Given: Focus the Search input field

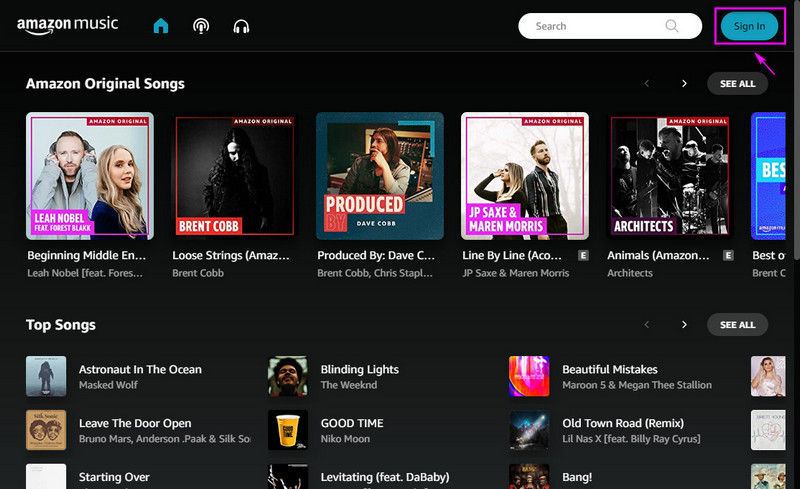Looking at the screenshot, I should (610, 26).
